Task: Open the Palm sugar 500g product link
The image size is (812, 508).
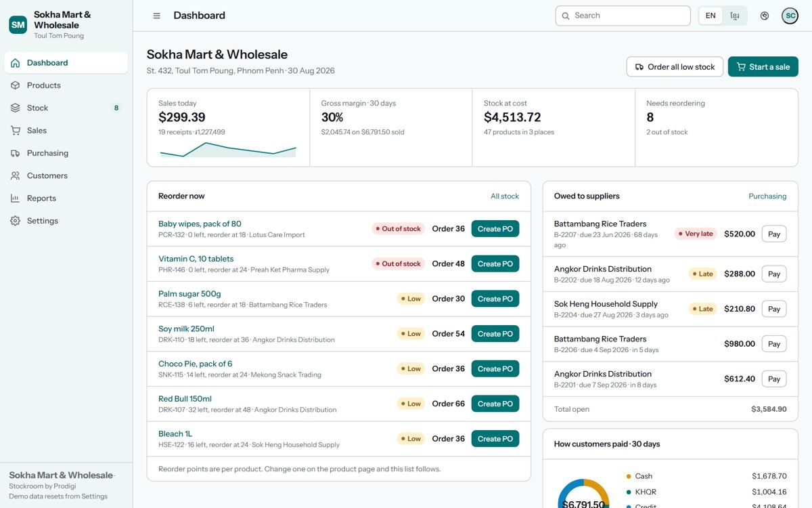Action: 189,294
